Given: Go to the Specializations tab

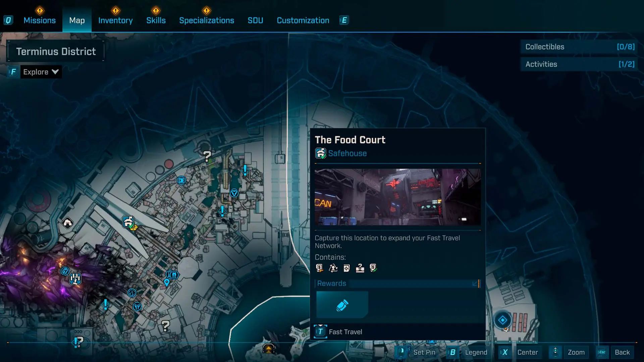Looking at the screenshot, I should [x=207, y=20].
